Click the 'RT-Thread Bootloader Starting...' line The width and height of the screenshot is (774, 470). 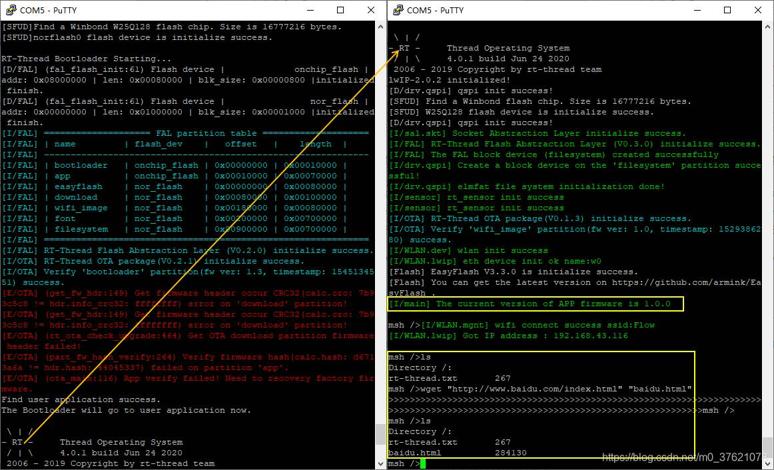click(x=86, y=59)
